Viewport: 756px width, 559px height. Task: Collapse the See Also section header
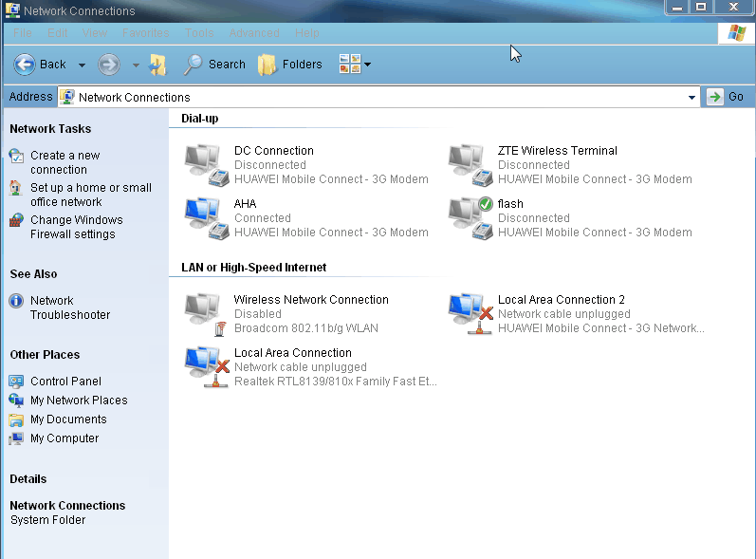(33, 274)
